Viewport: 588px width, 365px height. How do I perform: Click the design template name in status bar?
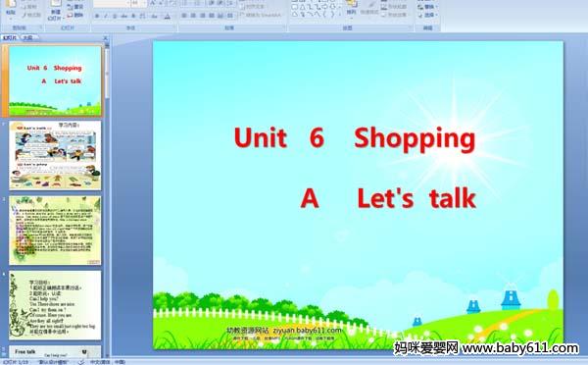click(x=54, y=362)
